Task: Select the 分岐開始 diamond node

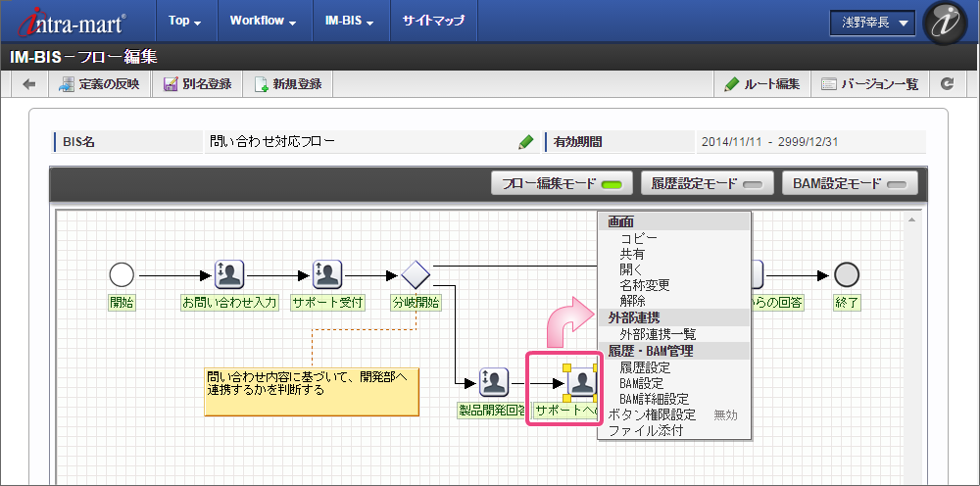Action: coord(415,273)
